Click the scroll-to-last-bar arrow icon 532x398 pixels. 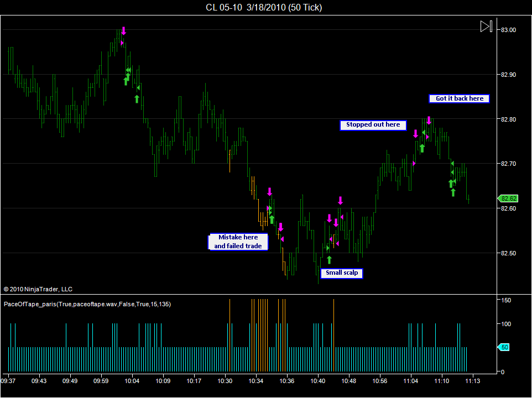click(x=486, y=26)
